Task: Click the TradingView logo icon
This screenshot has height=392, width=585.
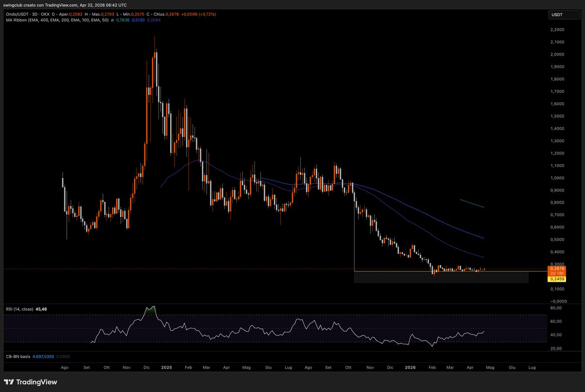Action: coord(9,382)
